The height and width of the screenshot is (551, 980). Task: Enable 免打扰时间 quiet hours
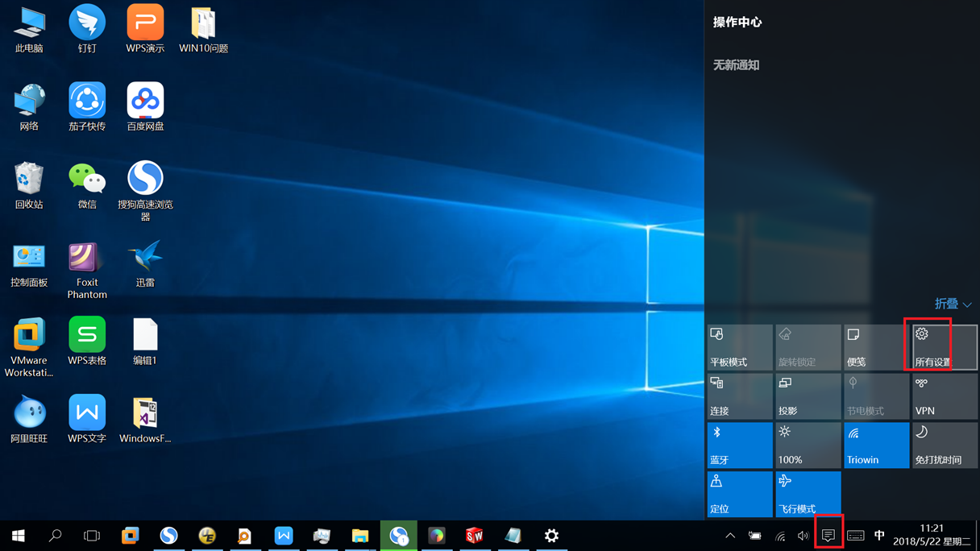[945, 445]
